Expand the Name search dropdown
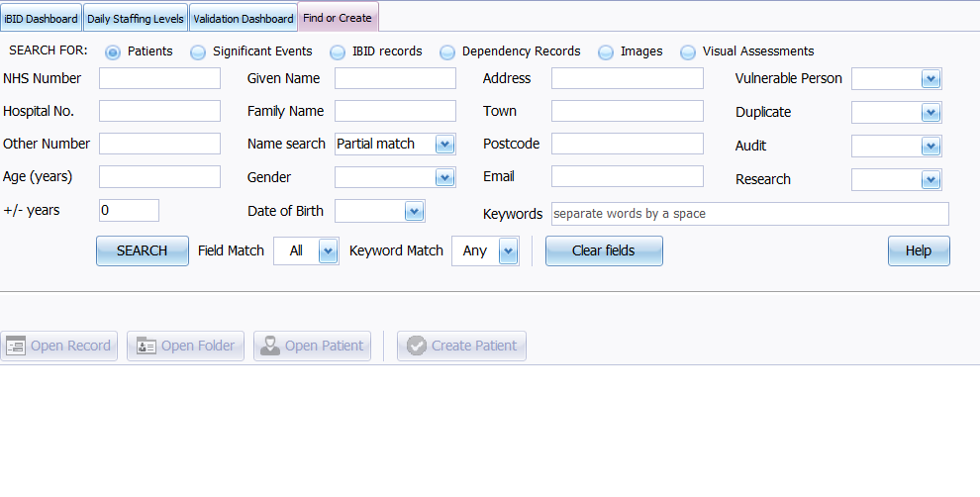 444,145
